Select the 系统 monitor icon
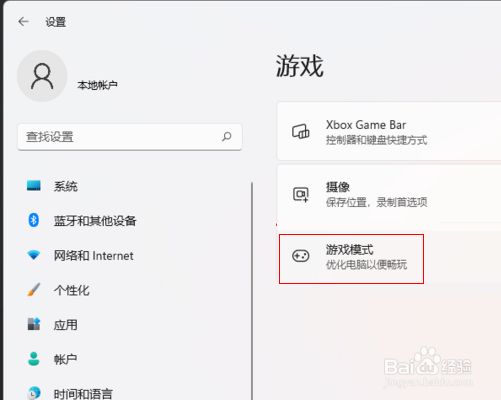The image size is (501, 400). point(34,186)
